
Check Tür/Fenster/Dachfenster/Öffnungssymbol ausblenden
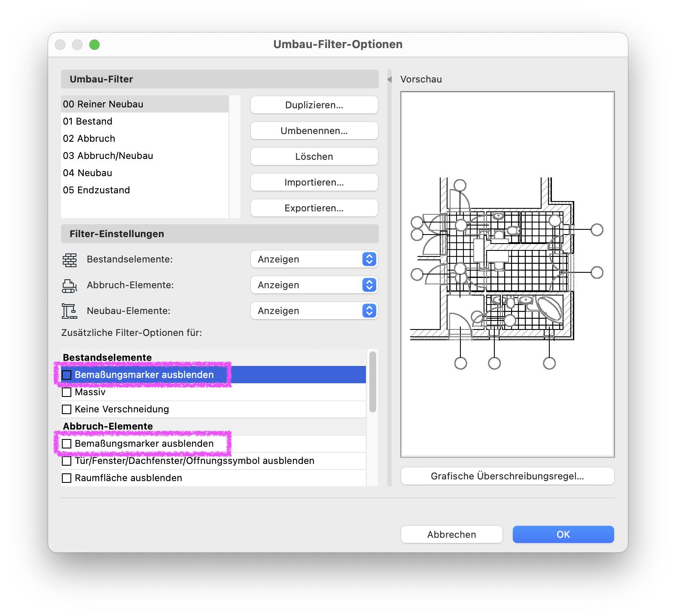click(x=67, y=461)
